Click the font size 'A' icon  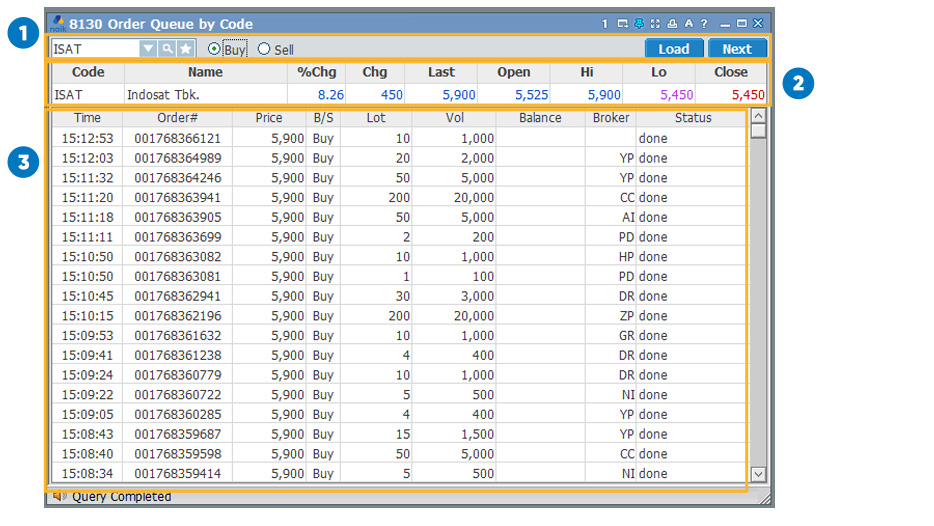[x=689, y=23]
